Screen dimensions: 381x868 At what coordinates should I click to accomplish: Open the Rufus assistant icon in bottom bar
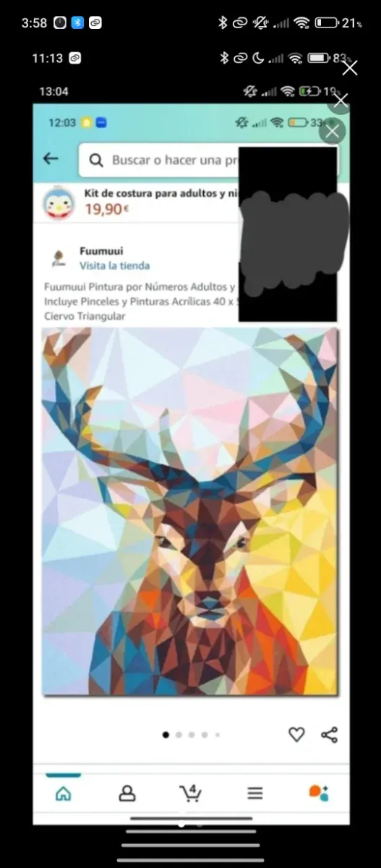pos(319,793)
